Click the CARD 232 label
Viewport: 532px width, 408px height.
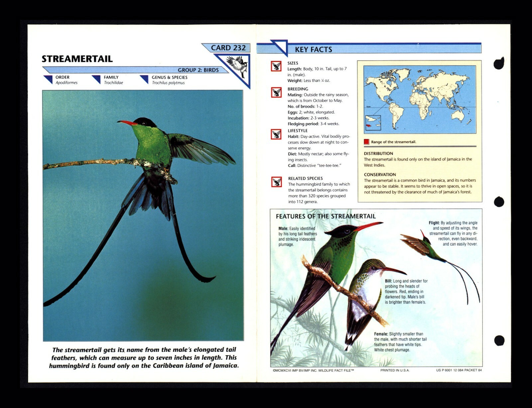[228, 48]
